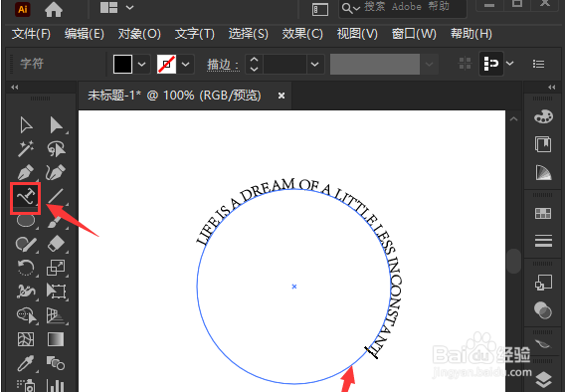Viewport: 565px width, 392px height.
Task: Select the Scale tool
Action: (57, 268)
